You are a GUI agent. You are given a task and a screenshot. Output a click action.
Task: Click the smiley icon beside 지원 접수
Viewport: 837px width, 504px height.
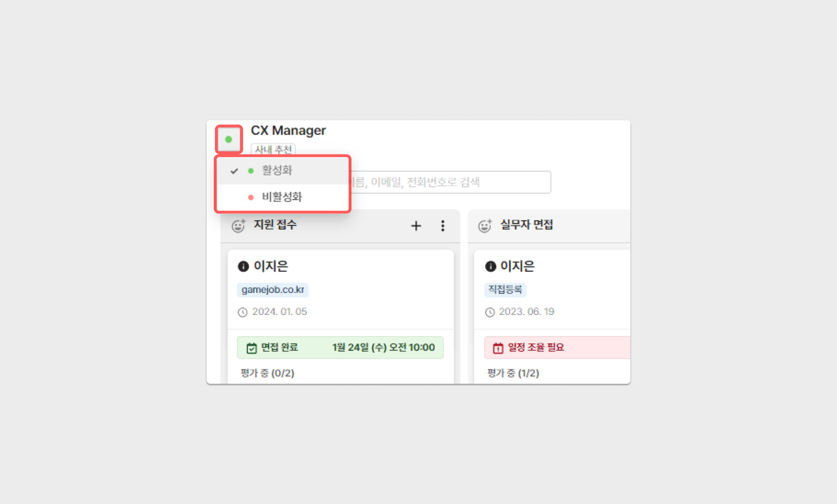[238, 226]
